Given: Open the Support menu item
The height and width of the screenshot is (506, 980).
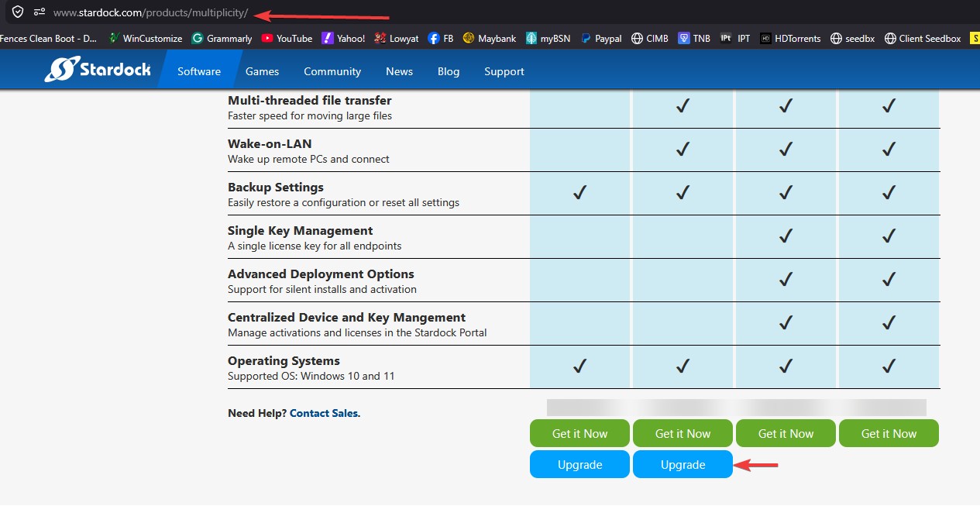Looking at the screenshot, I should click(x=504, y=71).
